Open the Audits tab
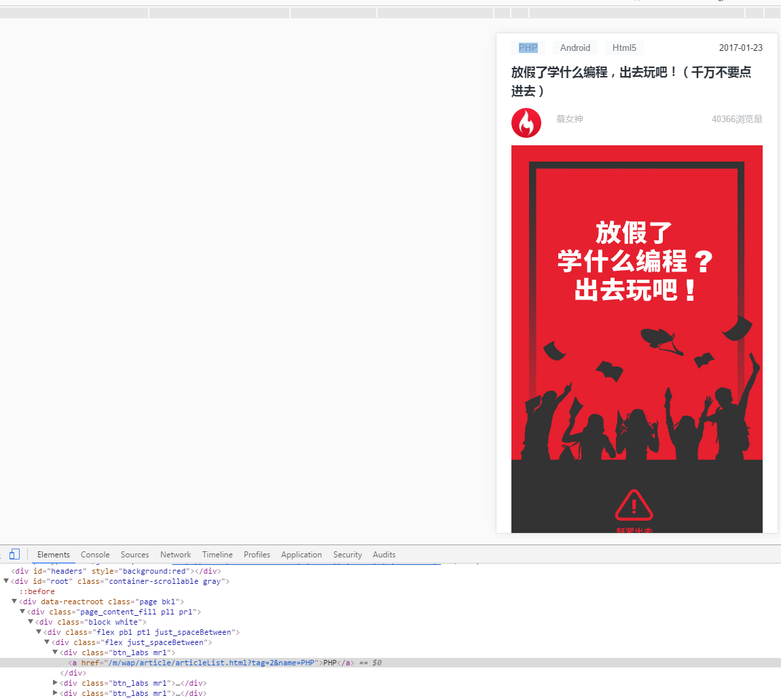Image resolution: width=781 pixels, height=700 pixels. click(384, 555)
